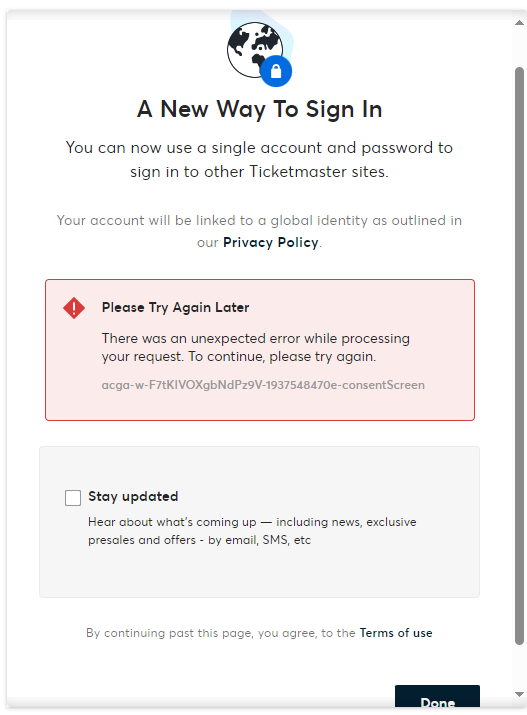Click the A New Way To Sign In title
Screen dimensions: 527x715
(x=259, y=109)
